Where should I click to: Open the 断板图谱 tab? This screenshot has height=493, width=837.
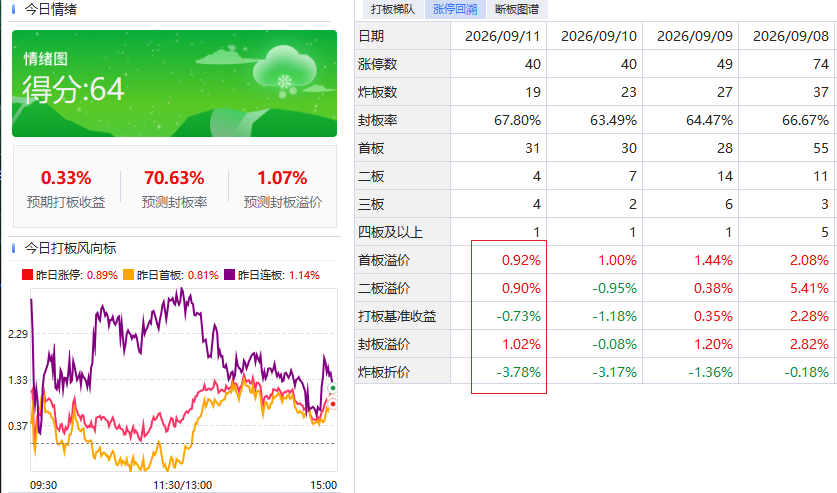(517, 9)
